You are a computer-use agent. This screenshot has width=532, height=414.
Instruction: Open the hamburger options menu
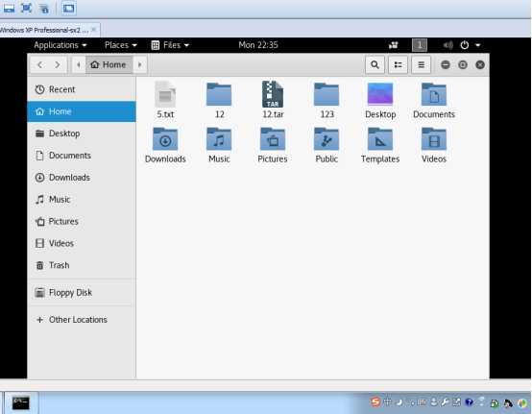tap(421, 64)
